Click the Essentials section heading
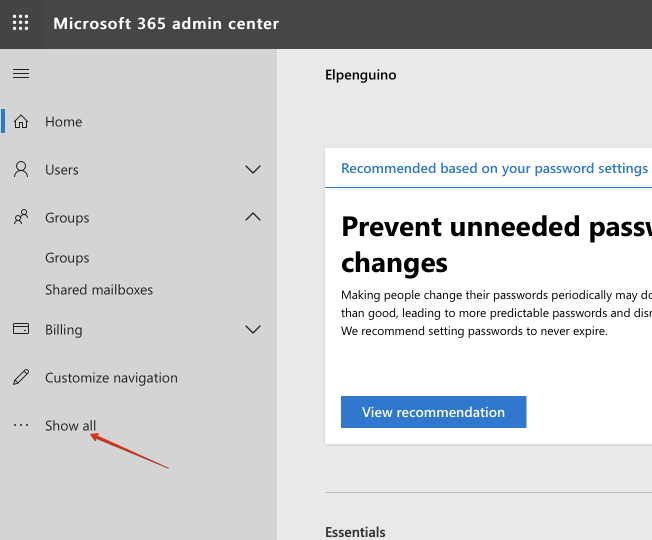Viewport: 652px width, 540px height. pos(355,532)
